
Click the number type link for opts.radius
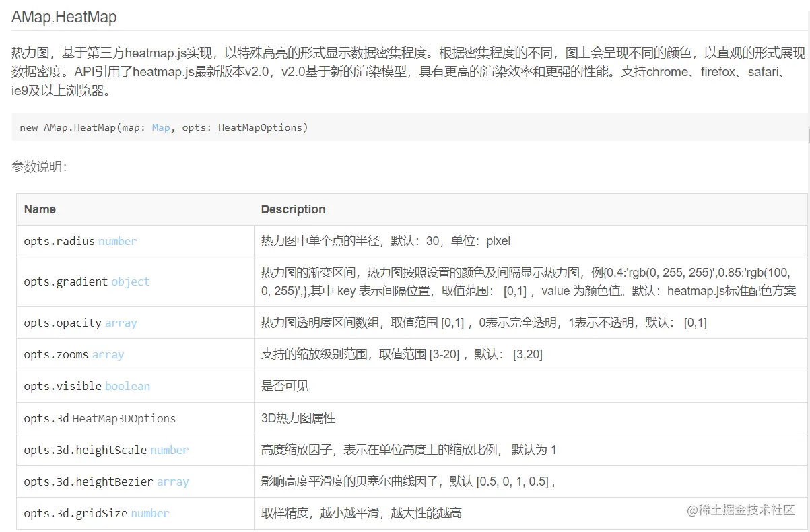tap(118, 241)
